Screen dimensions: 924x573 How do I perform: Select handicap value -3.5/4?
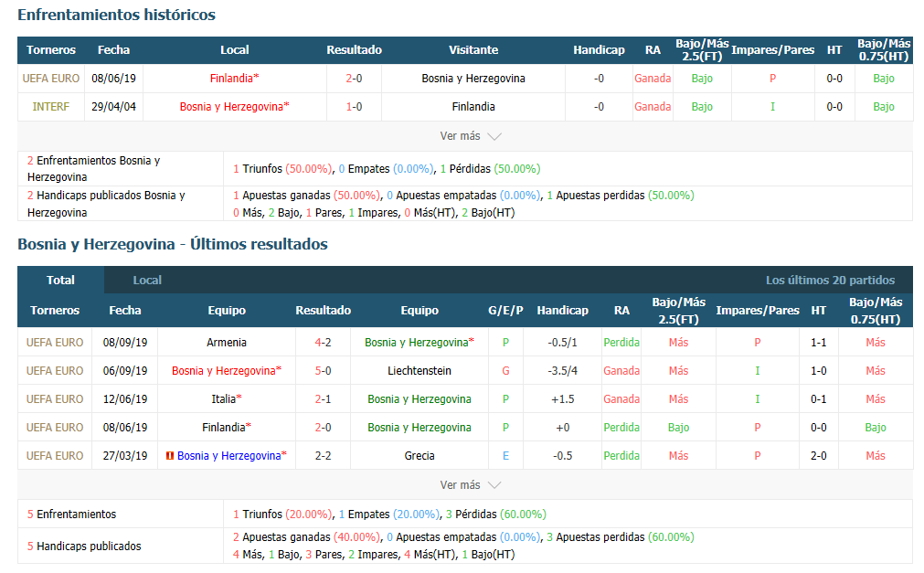pyautogui.click(x=562, y=371)
